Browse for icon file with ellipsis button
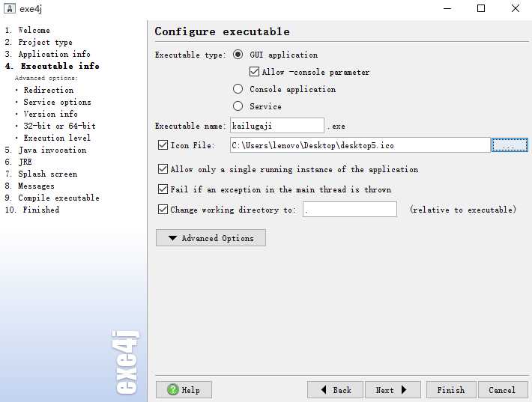The image size is (532, 402). click(510, 145)
